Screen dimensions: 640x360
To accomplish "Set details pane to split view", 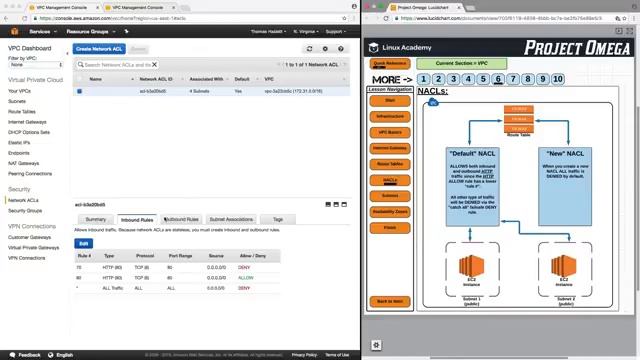I will click(x=336, y=204).
